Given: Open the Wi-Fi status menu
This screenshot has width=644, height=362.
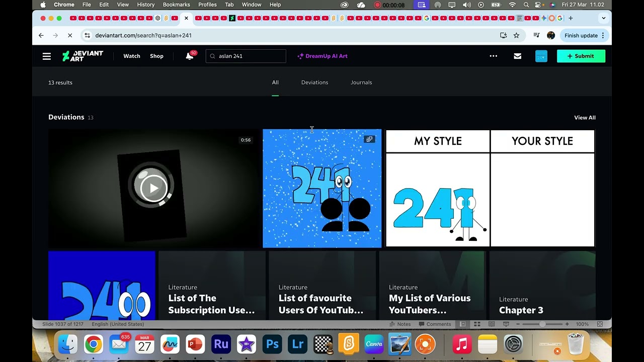Looking at the screenshot, I should (512, 5).
